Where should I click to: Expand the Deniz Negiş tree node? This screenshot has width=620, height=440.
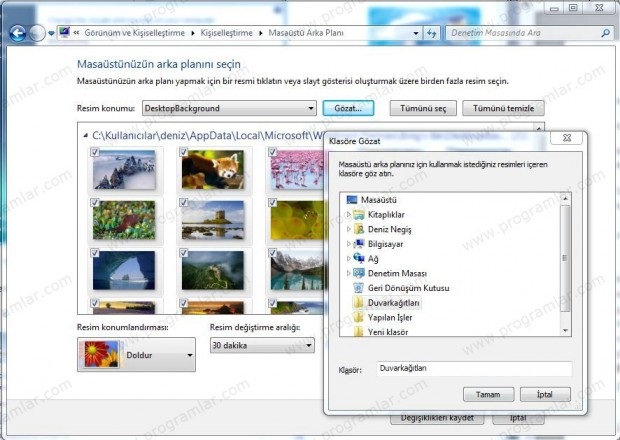pyautogui.click(x=348, y=229)
